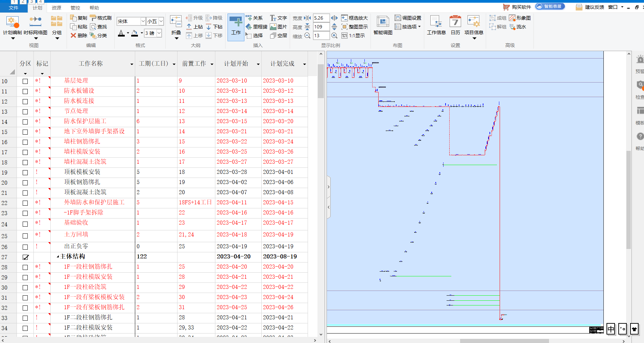Screen dimensions: 644x343
Task: Tick the checkbox for 防水板铺设 row
Action: 25,91
